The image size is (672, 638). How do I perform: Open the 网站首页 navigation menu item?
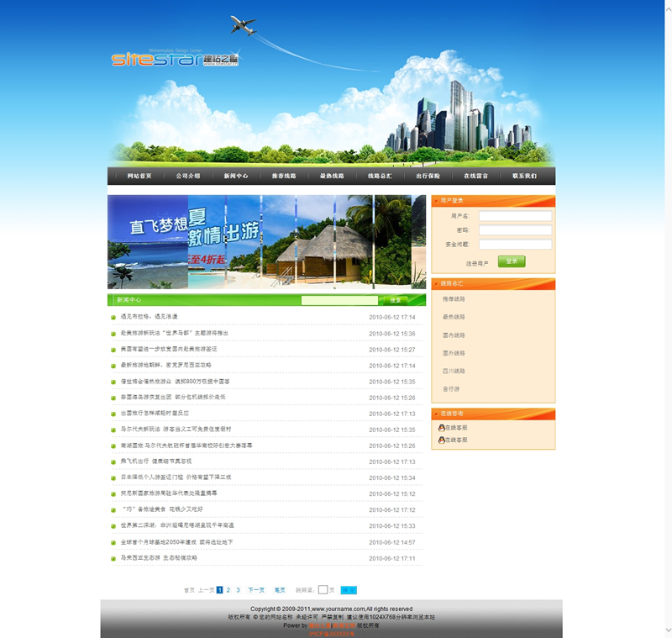(x=139, y=177)
